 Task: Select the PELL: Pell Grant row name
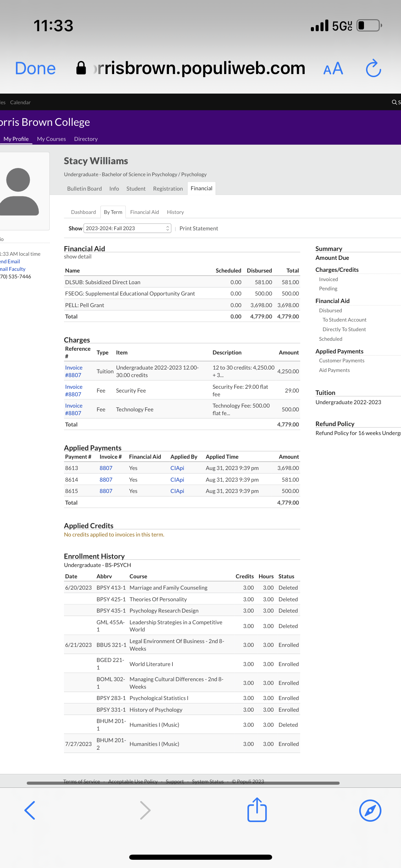(x=85, y=305)
